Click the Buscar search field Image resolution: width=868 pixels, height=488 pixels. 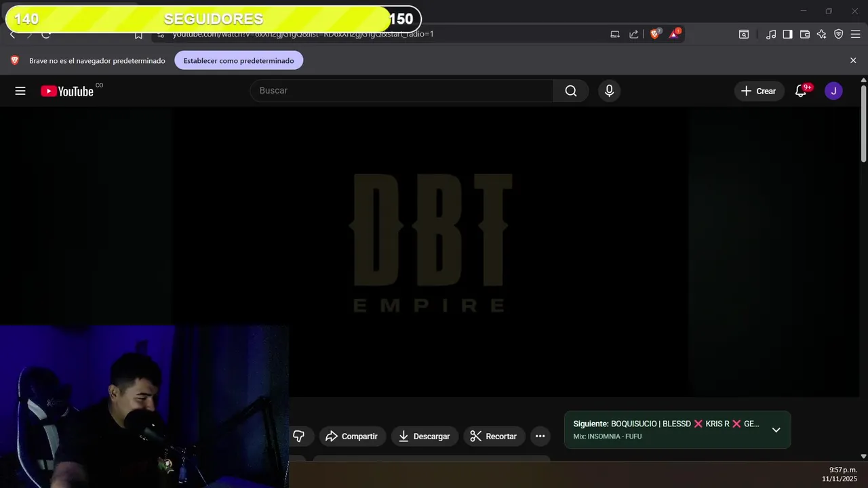(x=401, y=91)
